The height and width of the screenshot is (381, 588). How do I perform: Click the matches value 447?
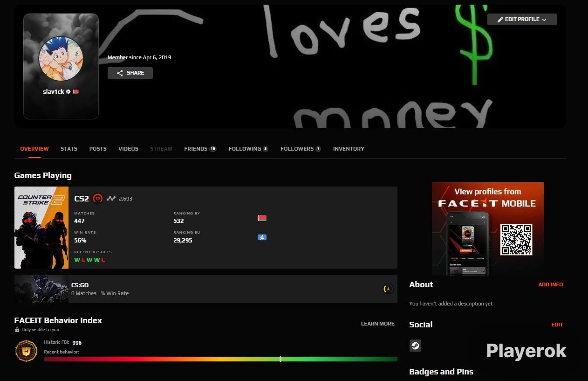click(x=79, y=221)
